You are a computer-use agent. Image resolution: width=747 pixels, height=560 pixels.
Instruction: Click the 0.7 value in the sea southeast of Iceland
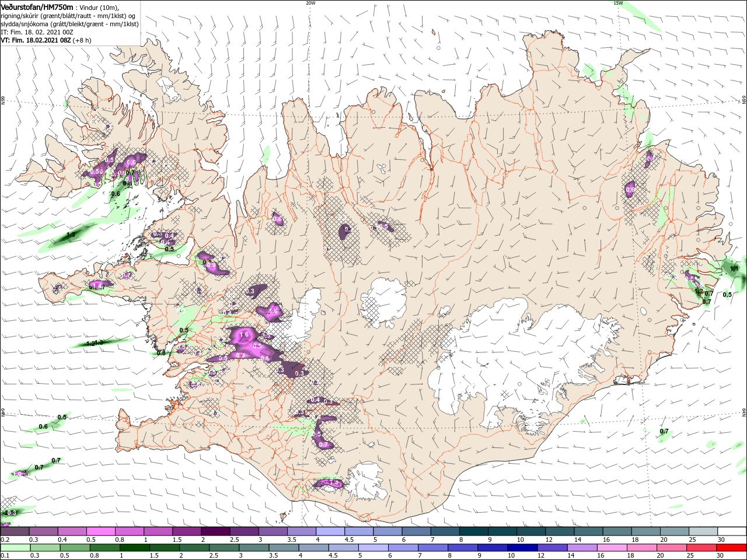664,431
